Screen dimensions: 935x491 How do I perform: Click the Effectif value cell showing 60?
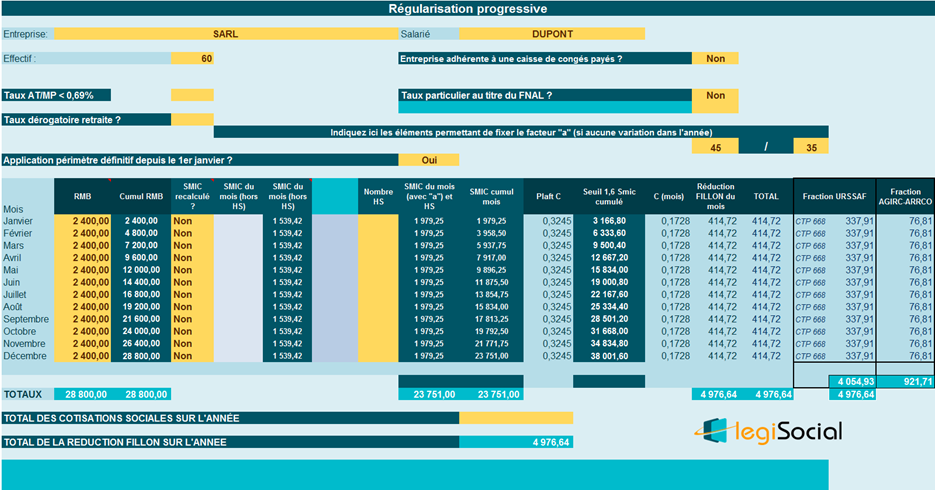click(192, 58)
